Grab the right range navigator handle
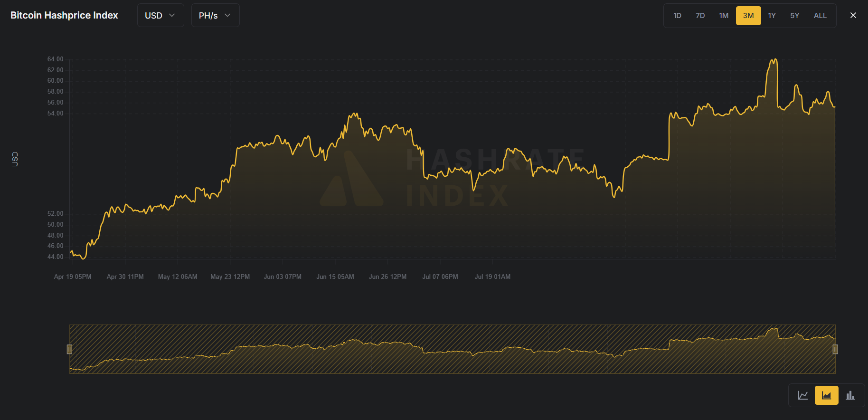Screen dimensions: 868x420 tap(835, 349)
